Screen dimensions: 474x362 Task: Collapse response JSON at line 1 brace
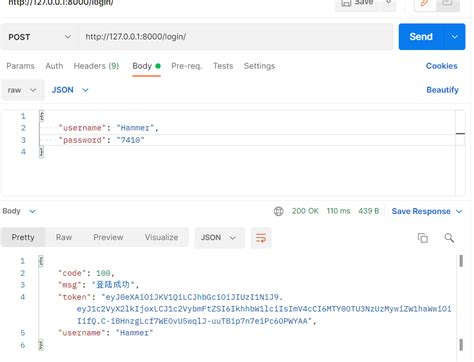(x=41, y=261)
